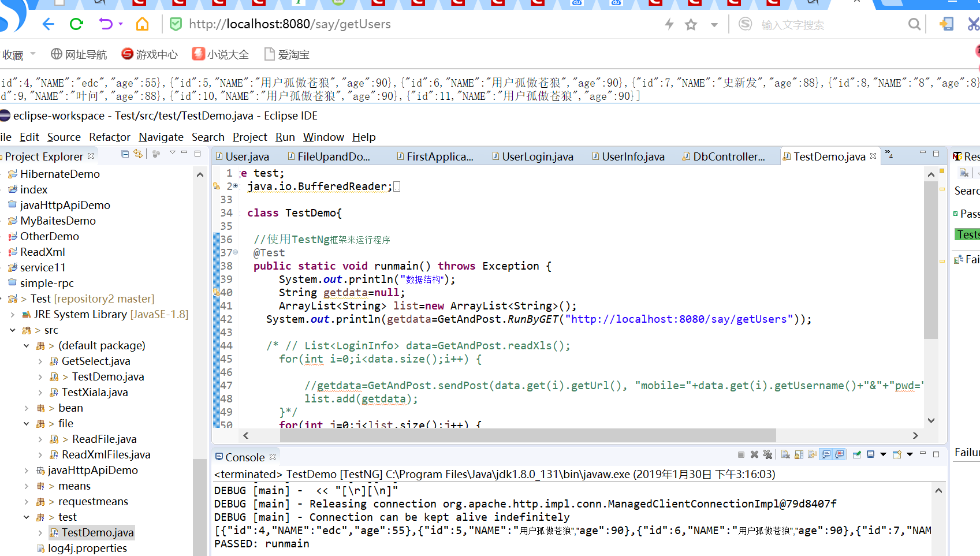The image size is (980, 556).
Task: Maximize the Console view
Action: tap(936, 454)
